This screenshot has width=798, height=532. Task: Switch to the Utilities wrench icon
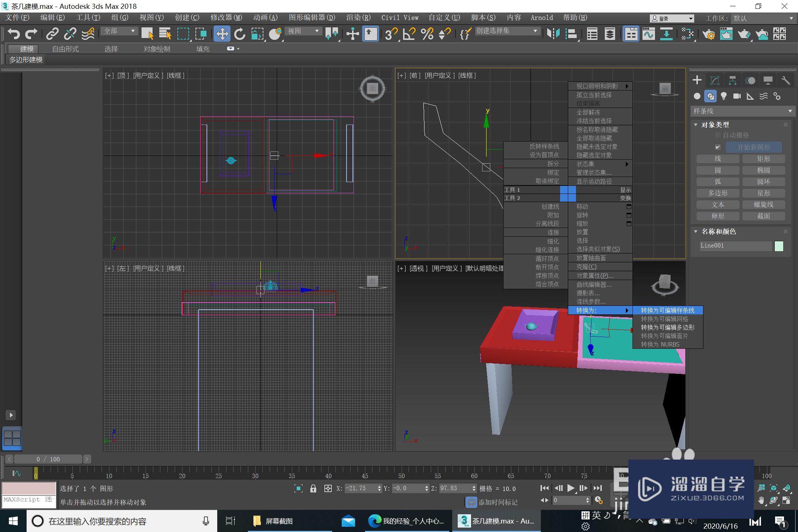click(x=785, y=80)
